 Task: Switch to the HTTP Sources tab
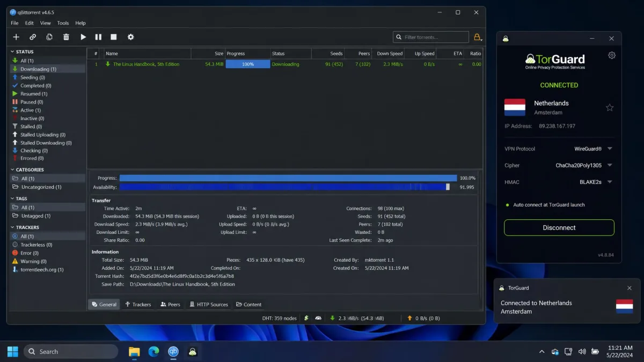(209, 305)
